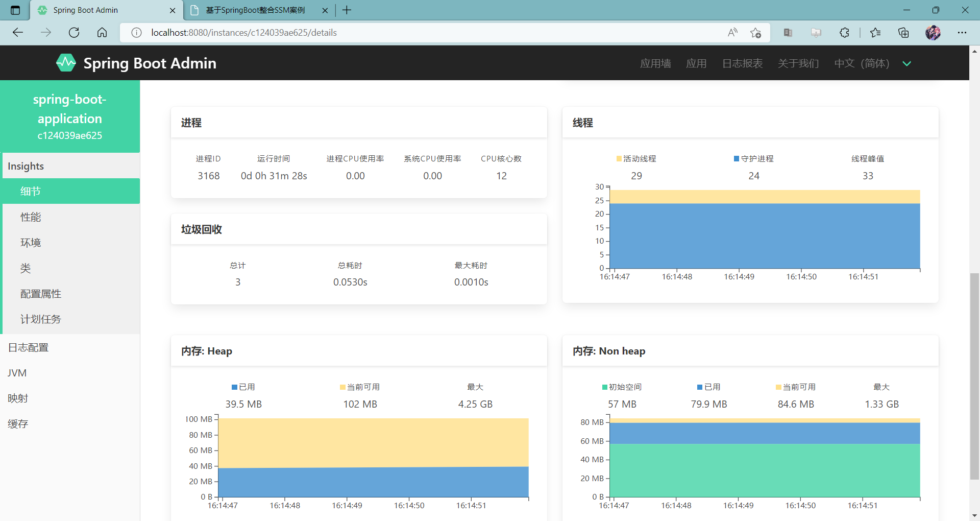The image size is (980, 521).
Task: Click the Non heap 当前可用 yellow swatch
Action: [778, 387]
